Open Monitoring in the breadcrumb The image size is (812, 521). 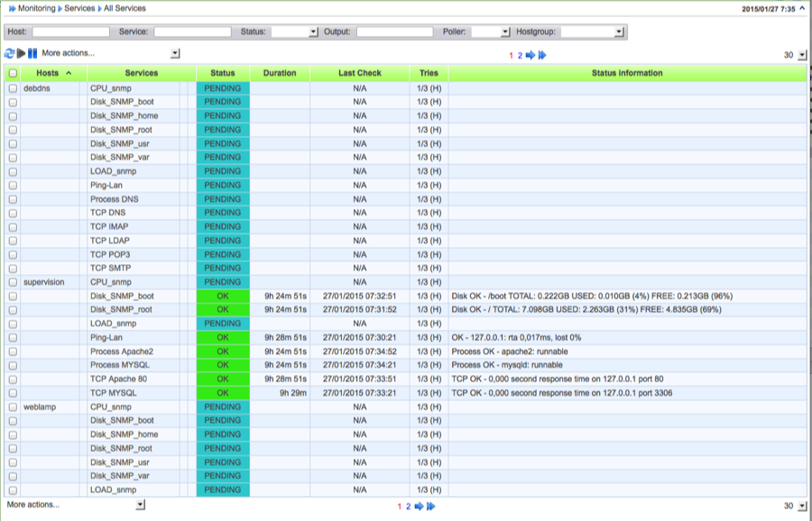[36, 8]
